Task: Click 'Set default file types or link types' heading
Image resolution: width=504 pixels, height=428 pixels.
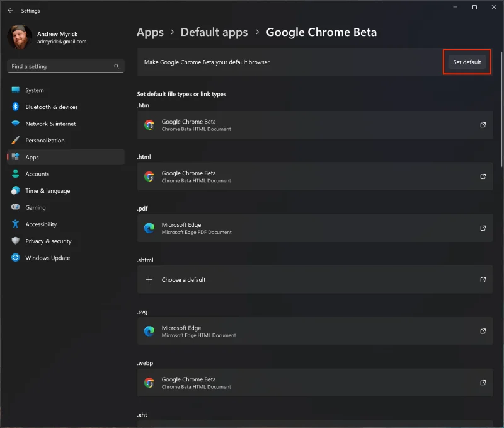Action: [x=181, y=94]
